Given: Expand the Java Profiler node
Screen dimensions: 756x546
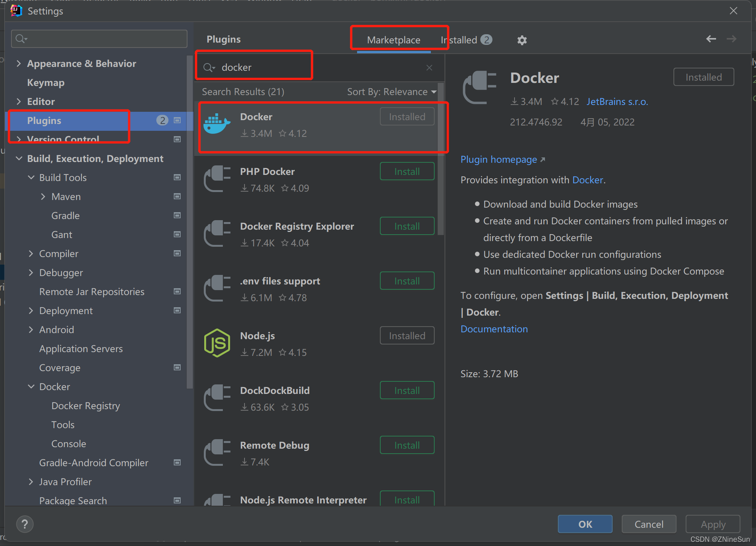Looking at the screenshot, I should pyautogui.click(x=31, y=482).
